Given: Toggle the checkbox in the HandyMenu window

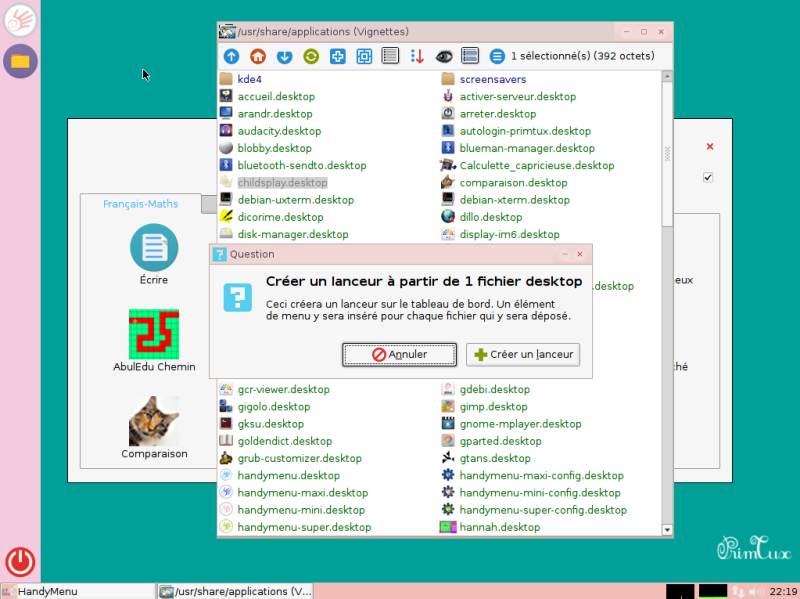Looking at the screenshot, I should click(x=708, y=178).
